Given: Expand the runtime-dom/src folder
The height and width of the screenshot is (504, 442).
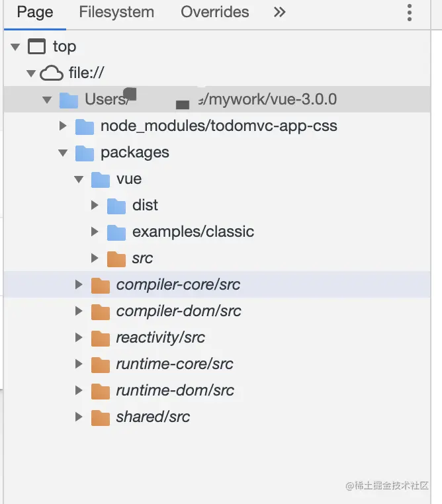Looking at the screenshot, I should (x=79, y=390).
